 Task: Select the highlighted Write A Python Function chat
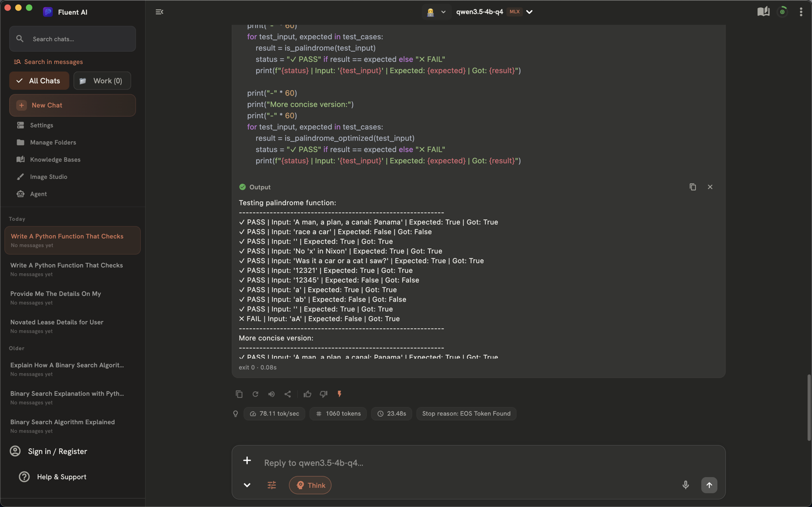tap(73, 240)
